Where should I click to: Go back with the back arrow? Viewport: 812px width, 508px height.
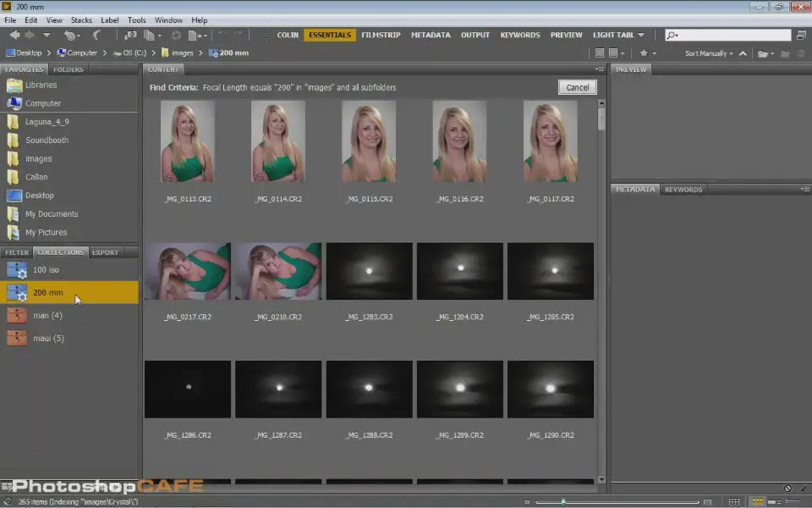pos(14,35)
